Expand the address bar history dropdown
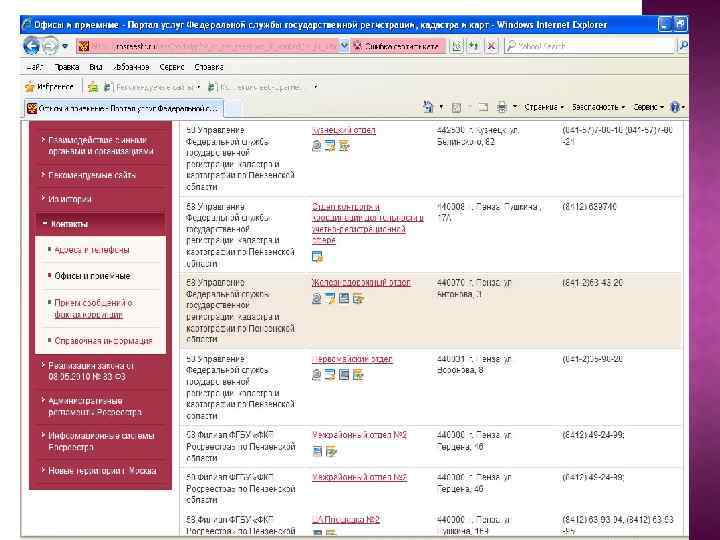Screen dimensions: 720x540 pyautogui.click(x=344, y=46)
